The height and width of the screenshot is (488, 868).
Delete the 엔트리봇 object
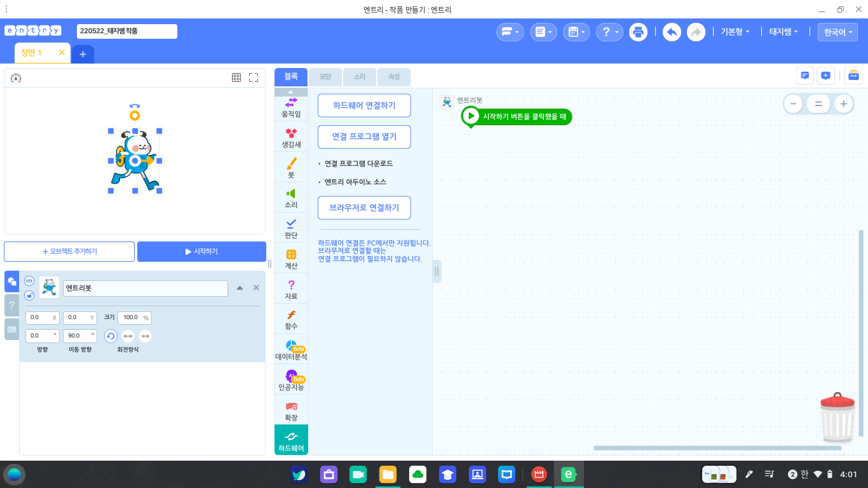coord(256,288)
